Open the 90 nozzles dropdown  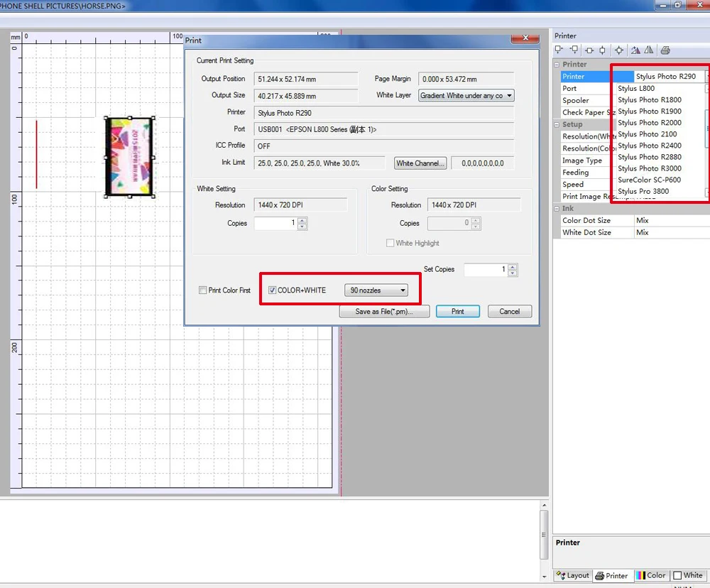click(376, 290)
